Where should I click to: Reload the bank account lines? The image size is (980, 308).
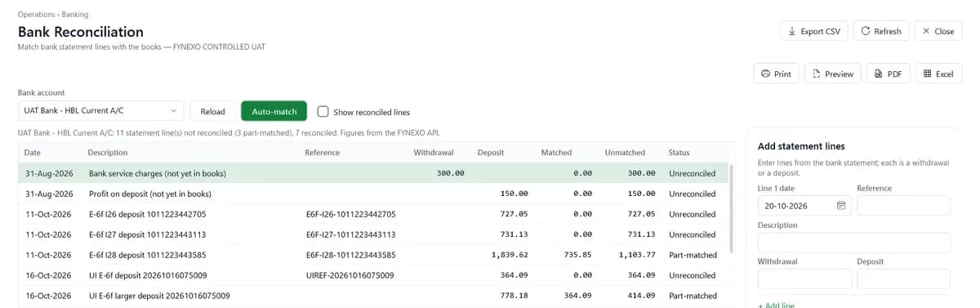212,111
